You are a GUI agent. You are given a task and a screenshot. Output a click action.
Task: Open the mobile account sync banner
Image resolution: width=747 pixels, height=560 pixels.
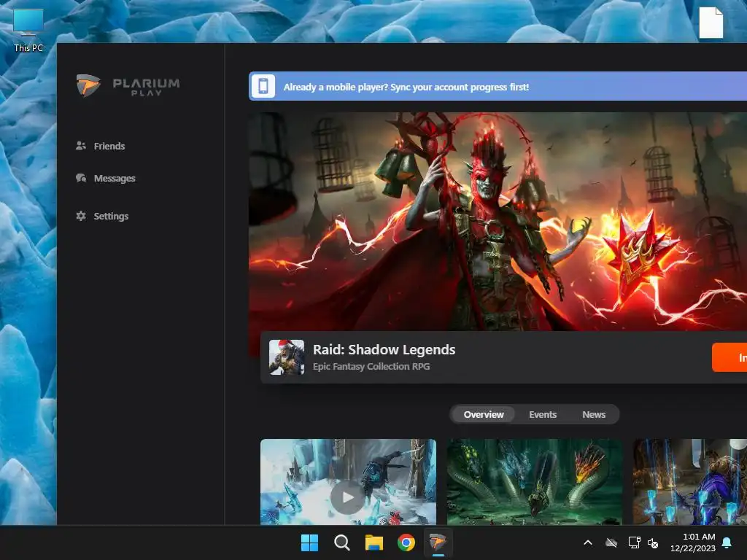[x=498, y=86]
